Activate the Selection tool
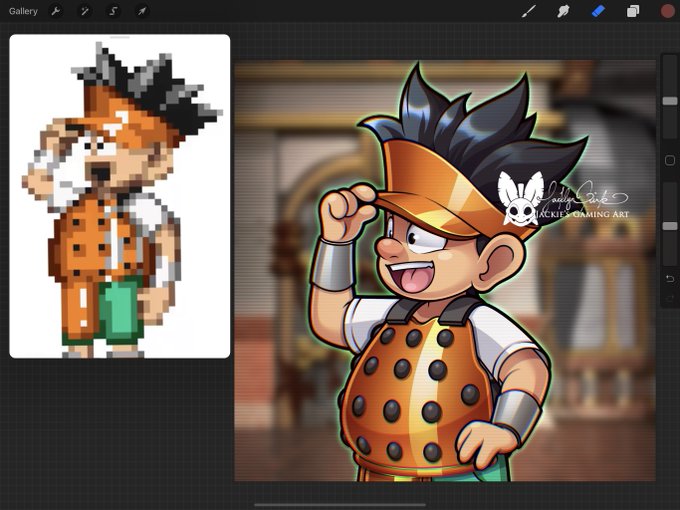The width and height of the screenshot is (680, 510). tap(113, 11)
